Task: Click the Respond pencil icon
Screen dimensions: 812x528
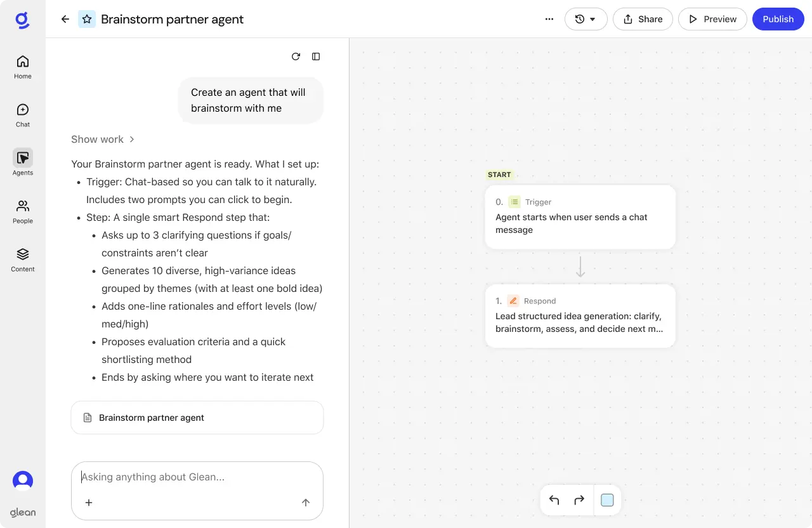Action: 513,301
